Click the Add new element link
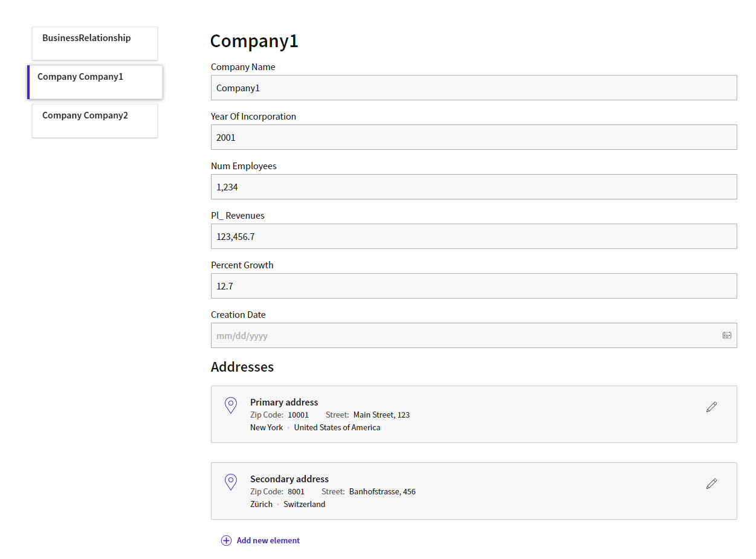The width and height of the screenshot is (756, 559). [268, 540]
